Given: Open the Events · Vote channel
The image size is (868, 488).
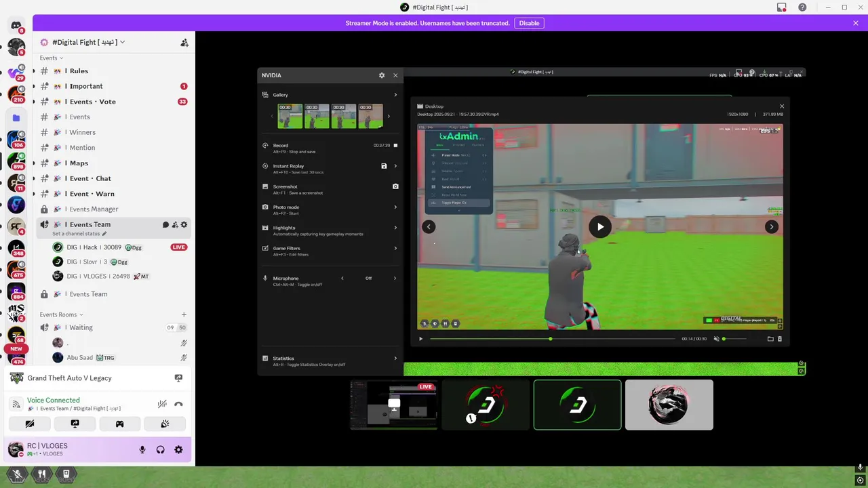Looking at the screenshot, I should [x=113, y=102].
